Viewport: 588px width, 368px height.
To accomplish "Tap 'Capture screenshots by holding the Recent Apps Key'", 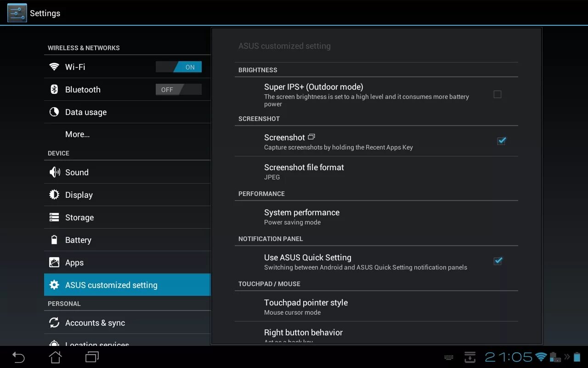I will [x=339, y=147].
